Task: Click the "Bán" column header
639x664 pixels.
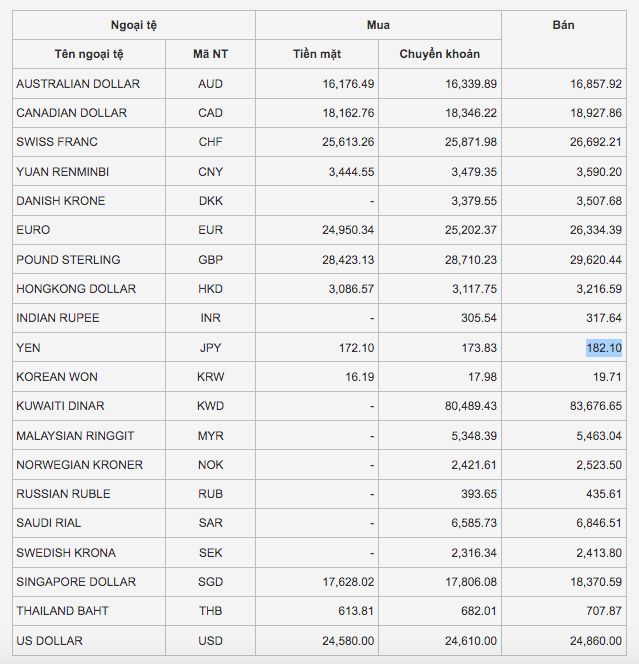Action: pyautogui.click(x=563, y=25)
